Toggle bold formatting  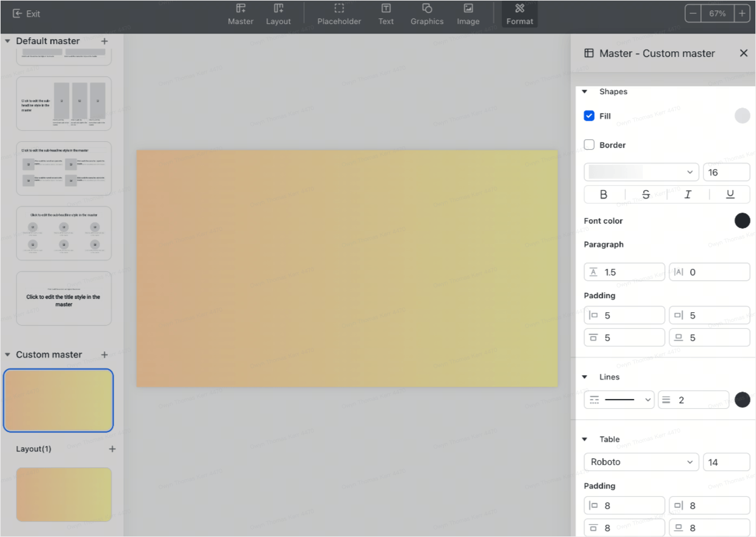click(604, 194)
